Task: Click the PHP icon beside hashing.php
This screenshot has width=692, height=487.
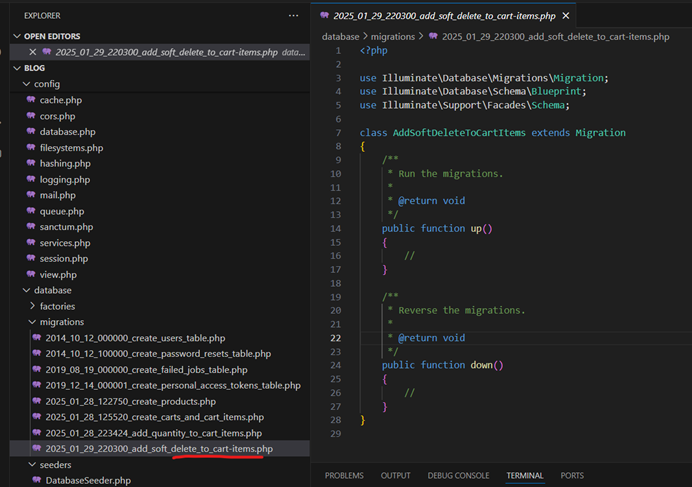Action: [x=31, y=163]
